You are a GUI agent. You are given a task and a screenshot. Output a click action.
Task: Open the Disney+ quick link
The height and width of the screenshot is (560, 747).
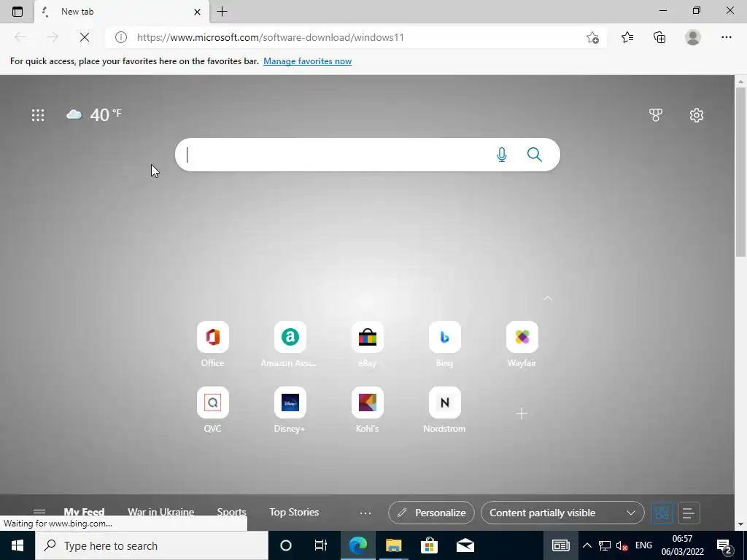(x=290, y=410)
